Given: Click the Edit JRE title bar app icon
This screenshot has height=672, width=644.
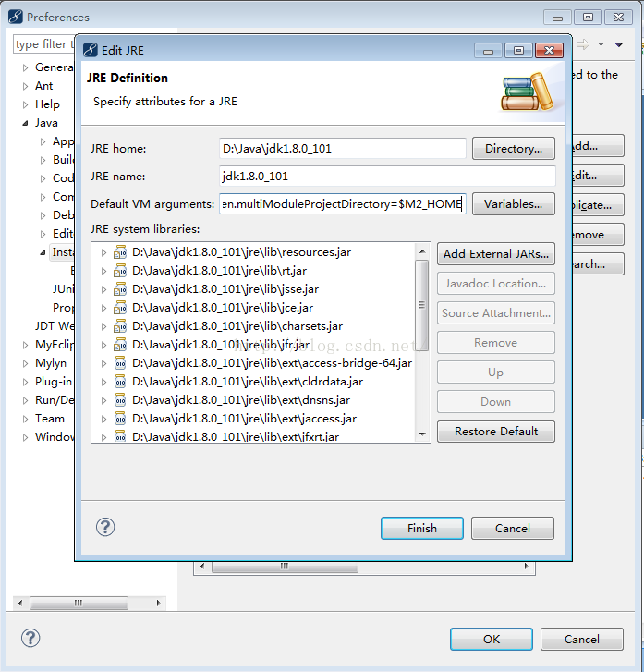Looking at the screenshot, I should (91, 50).
